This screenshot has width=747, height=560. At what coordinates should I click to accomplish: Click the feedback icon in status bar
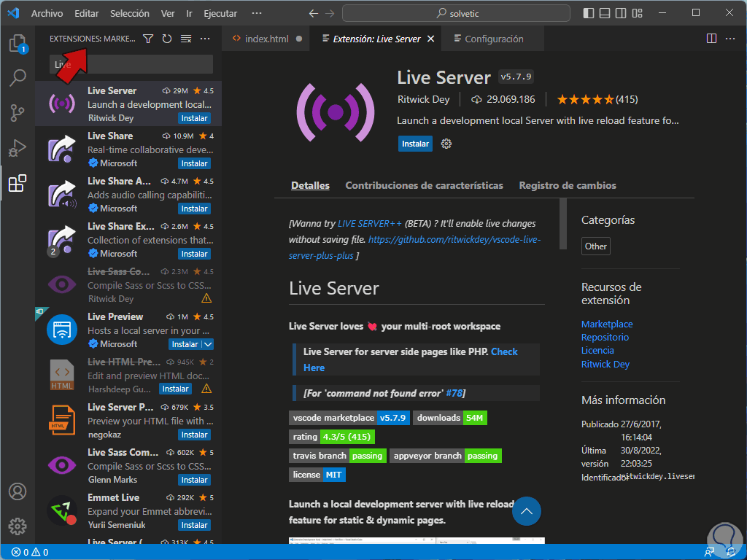point(709,553)
